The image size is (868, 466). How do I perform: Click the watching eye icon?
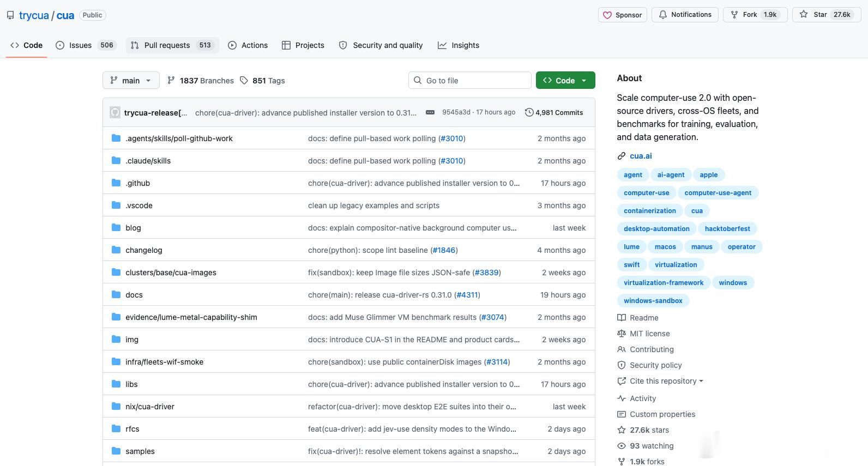(622, 446)
